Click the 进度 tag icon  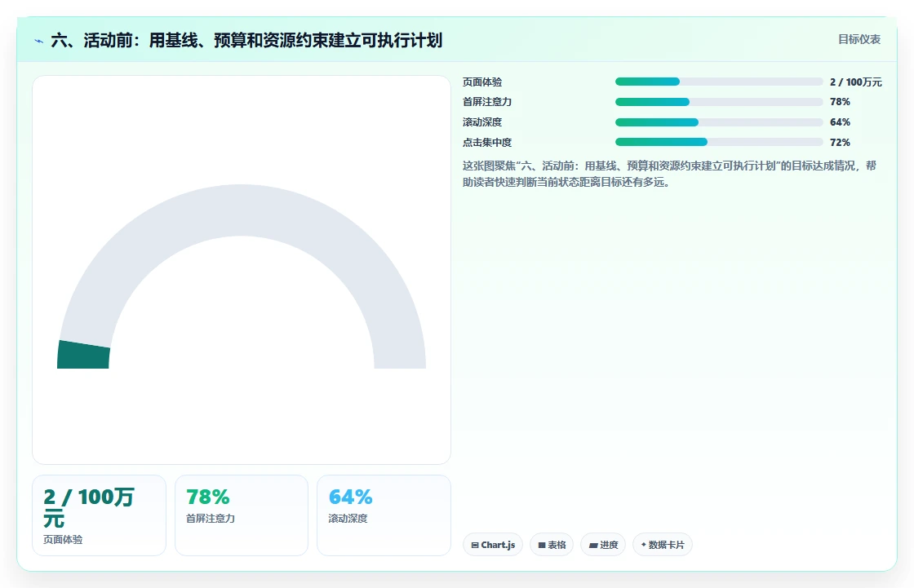coord(592,546)
